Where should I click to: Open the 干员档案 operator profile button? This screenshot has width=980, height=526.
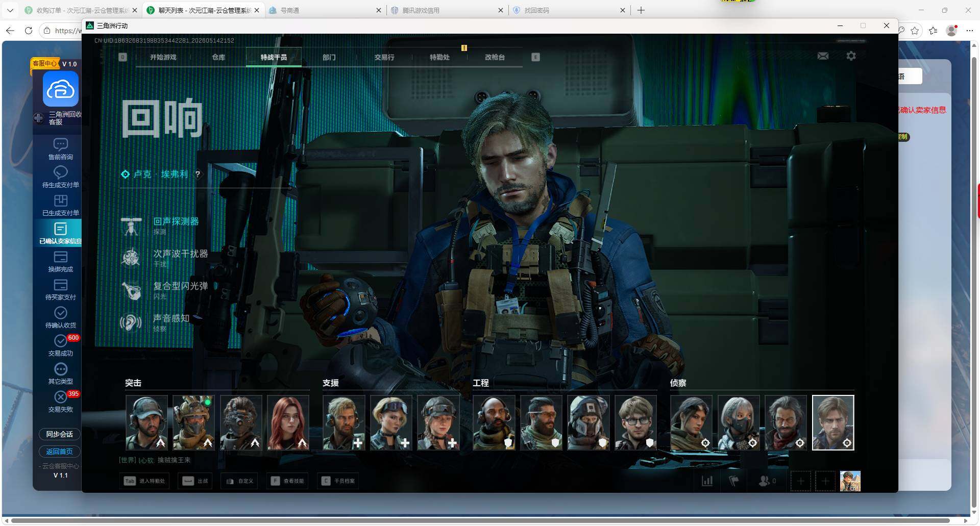(338, 481)
